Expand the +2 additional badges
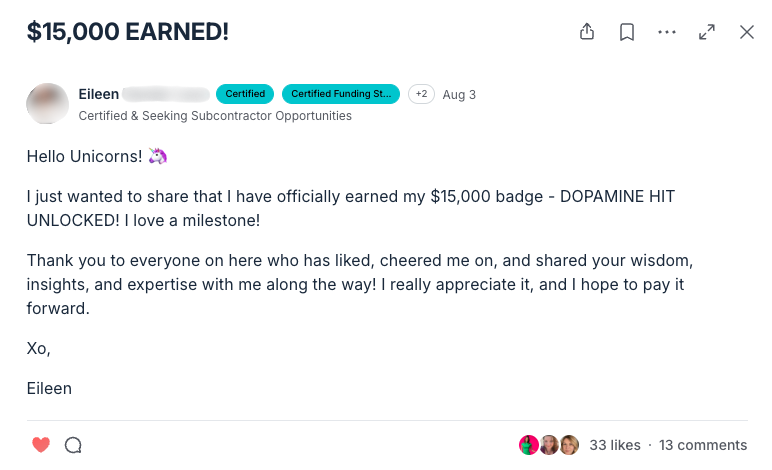Image resolution: width=772 pixels, height=470 pixels. (x=421, y=94)
